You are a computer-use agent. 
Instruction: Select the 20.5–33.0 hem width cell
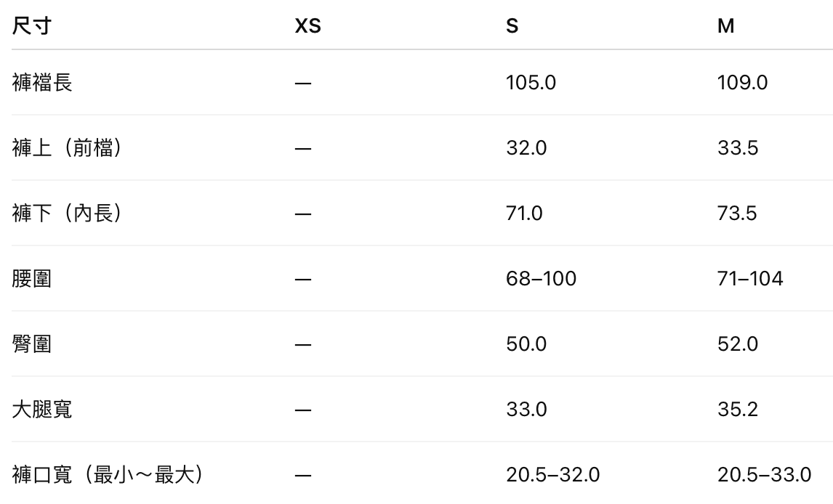[x=764, y=475]
